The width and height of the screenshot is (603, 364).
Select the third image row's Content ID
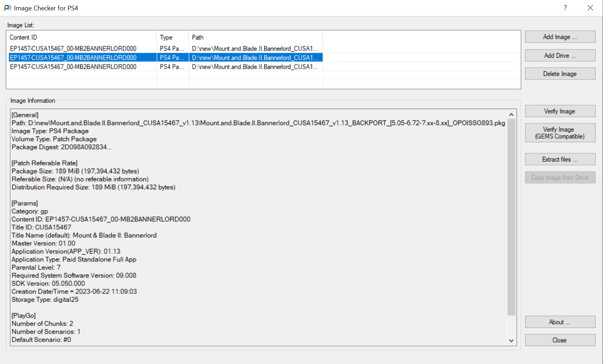click(73, 67)
